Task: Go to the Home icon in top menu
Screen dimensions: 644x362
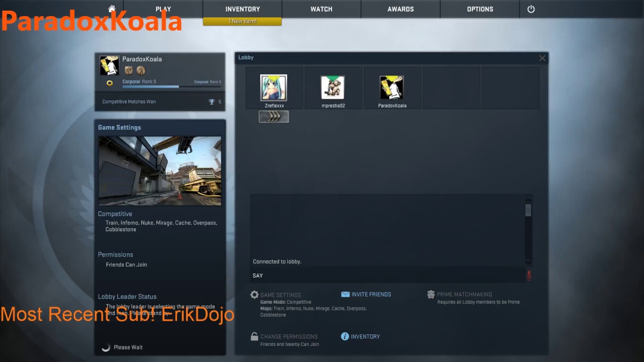Action: [112, 9]
